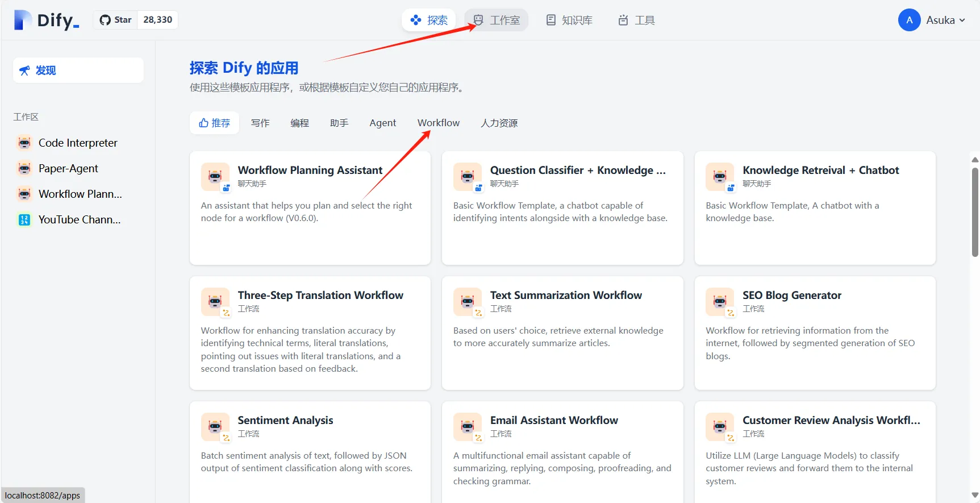Open the Asuka account dropdown arrow
The image size is (980, 503).
[x=962, y=20]
